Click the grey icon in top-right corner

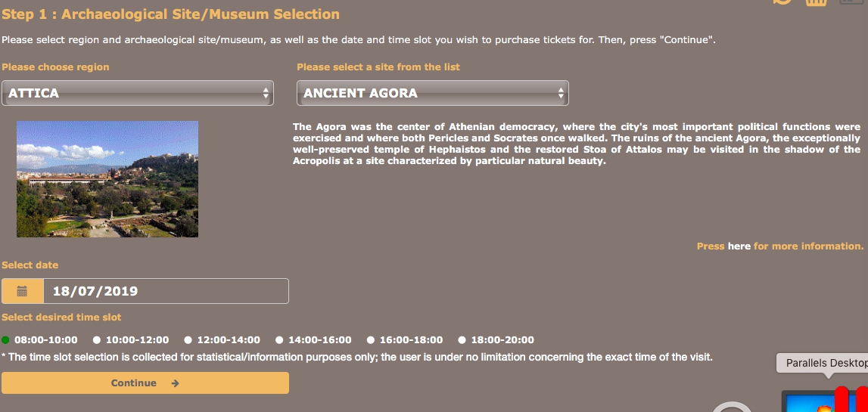point(853,3)
